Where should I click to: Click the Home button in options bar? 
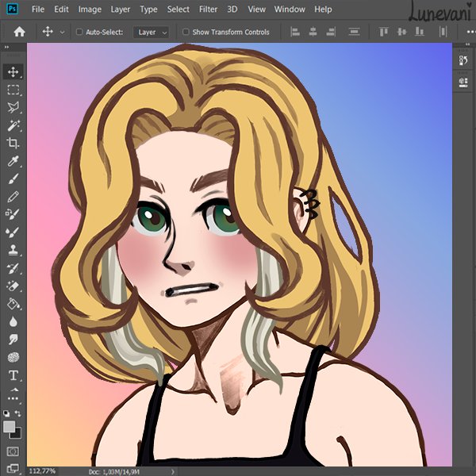click(x=19, y=32)
